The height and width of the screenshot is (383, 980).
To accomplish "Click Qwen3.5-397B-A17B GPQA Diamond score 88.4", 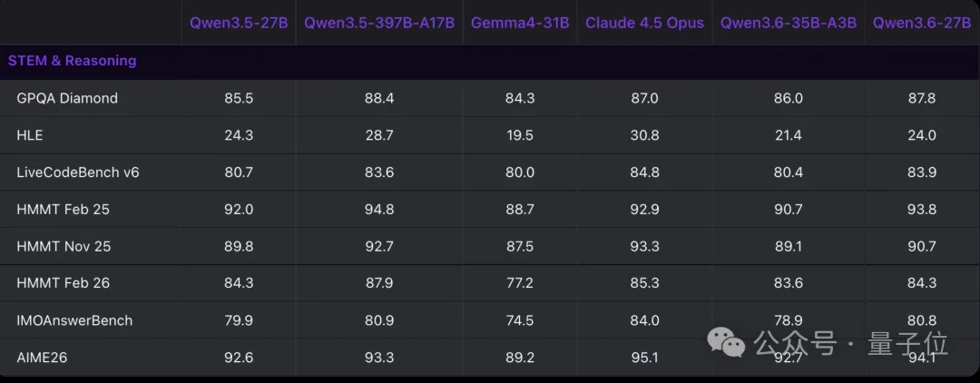I will 379,98.
